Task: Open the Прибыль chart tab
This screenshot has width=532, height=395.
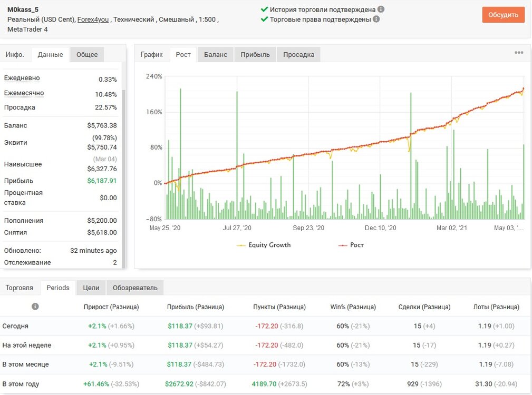Action: [x=255, y=55]
